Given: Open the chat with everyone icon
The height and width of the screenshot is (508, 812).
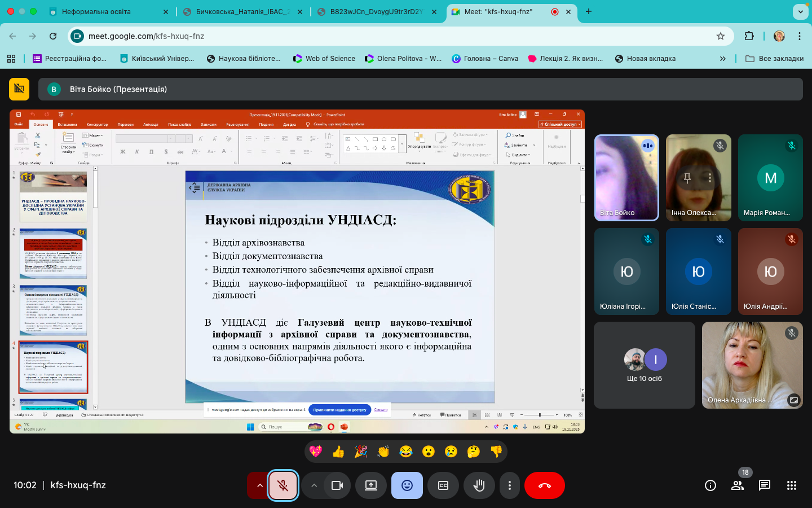Looking at the screenshot, I should click(764, 485).
